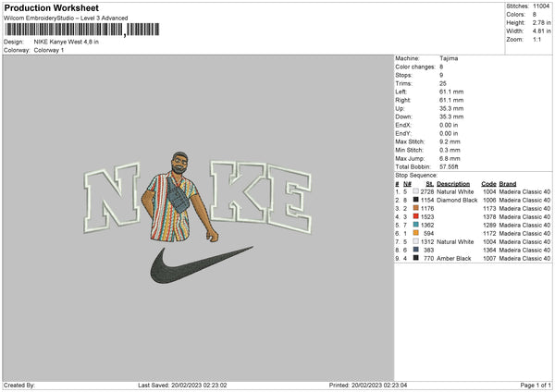
Task: Click design name 'NIKE Kanye West 4,8 in'
Action: coord(67,42)
